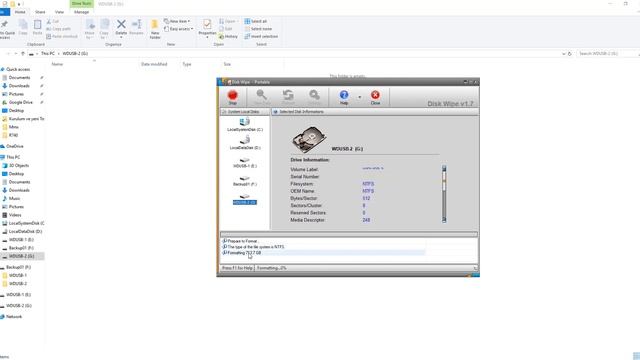This screenshot has width=640, height=360.
Task: Open Google Drive in the navigation pane
Action: click(20, 102)
